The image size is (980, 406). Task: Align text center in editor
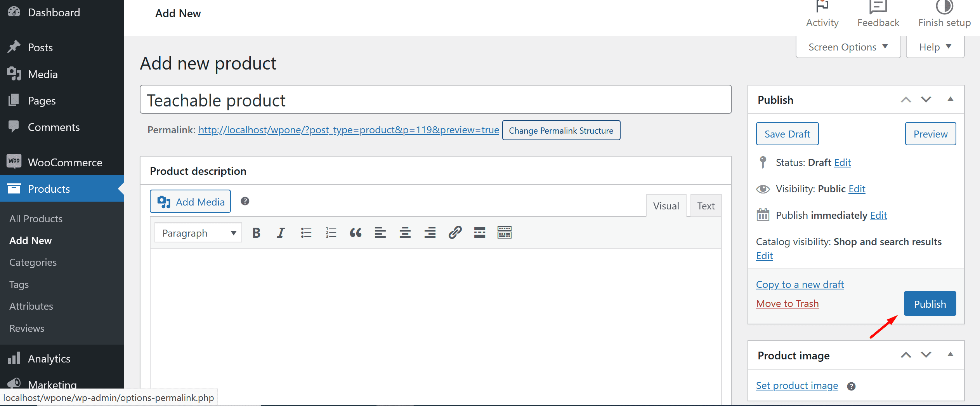click(405, 233)
